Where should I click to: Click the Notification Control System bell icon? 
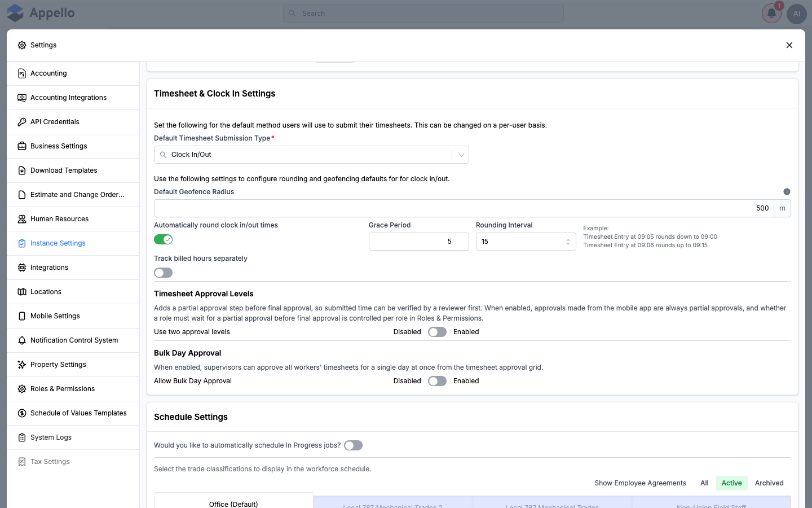tap(22, 340)
